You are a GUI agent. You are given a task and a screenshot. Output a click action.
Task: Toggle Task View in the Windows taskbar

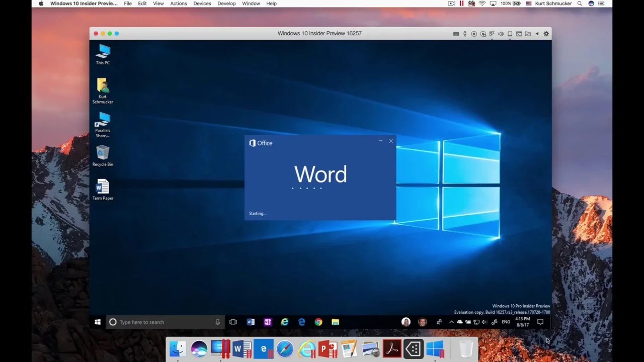(x=233, y=322)
